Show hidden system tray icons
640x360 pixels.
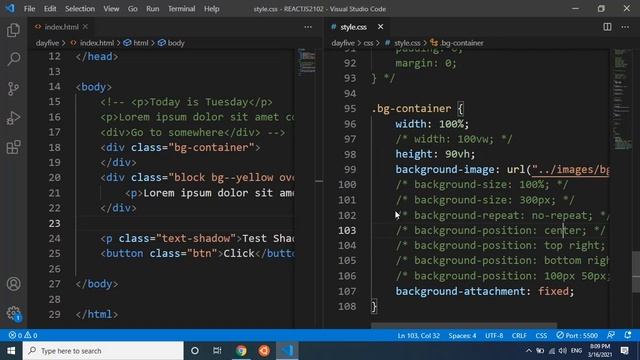[x=529, y=351]
